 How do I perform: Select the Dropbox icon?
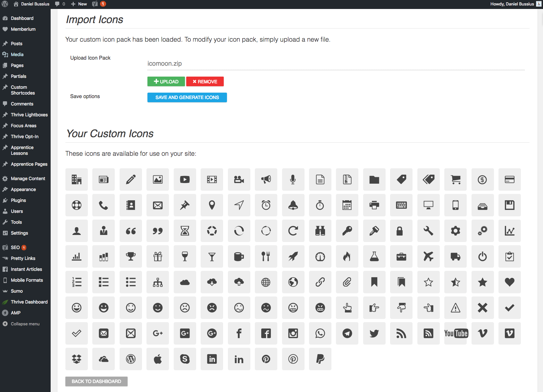click(x=76, y=359)
